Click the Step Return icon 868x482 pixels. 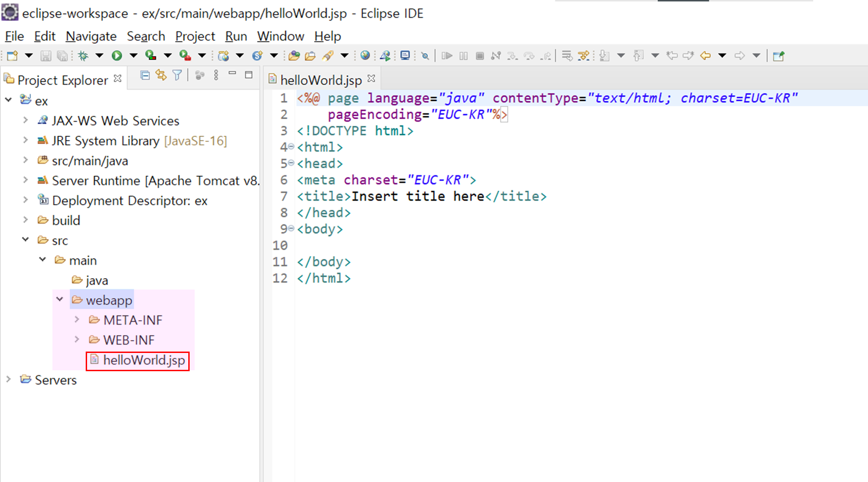[x=546, y=56]
